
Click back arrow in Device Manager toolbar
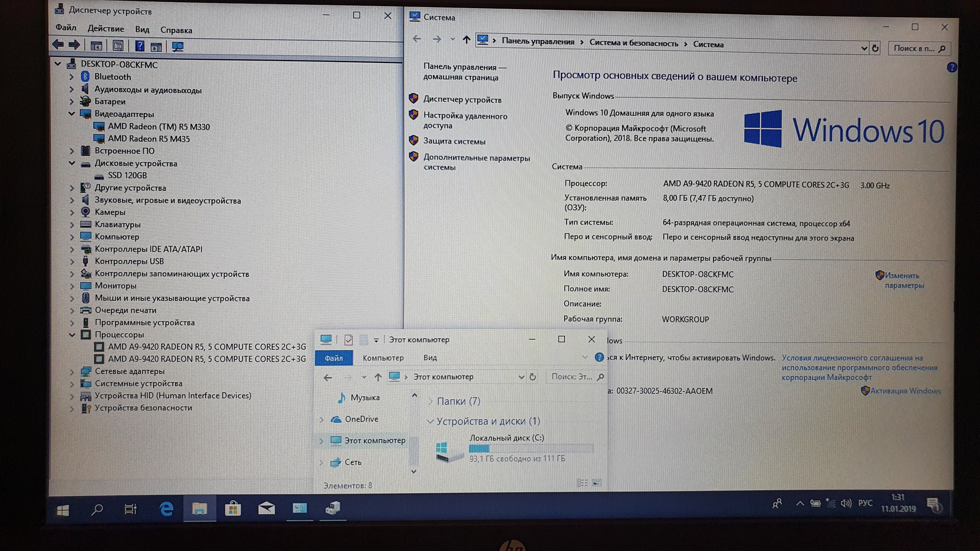(58, 45)
